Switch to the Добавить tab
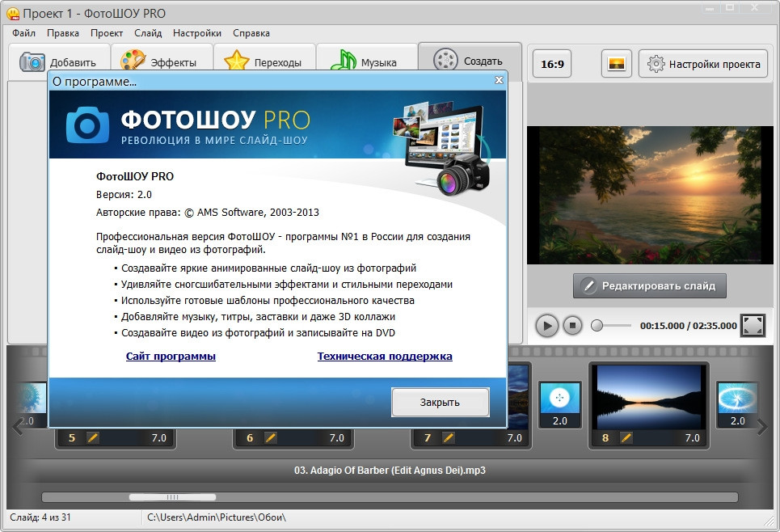 coord(59,62)
